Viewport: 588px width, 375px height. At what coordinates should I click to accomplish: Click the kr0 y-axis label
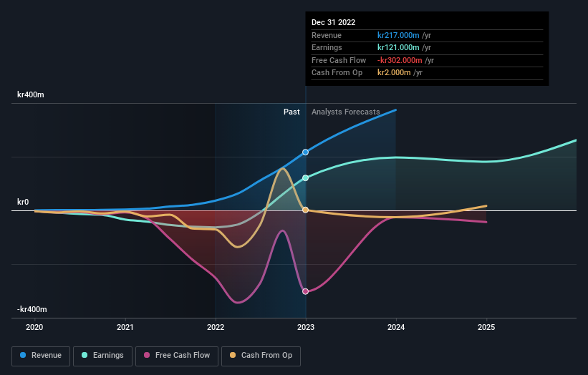pos(23,202)
